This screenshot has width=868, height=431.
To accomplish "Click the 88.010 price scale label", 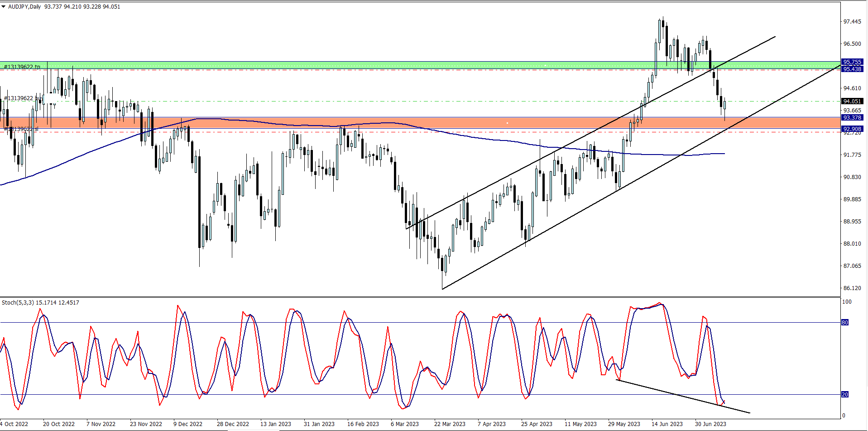I will pos(852,244).
